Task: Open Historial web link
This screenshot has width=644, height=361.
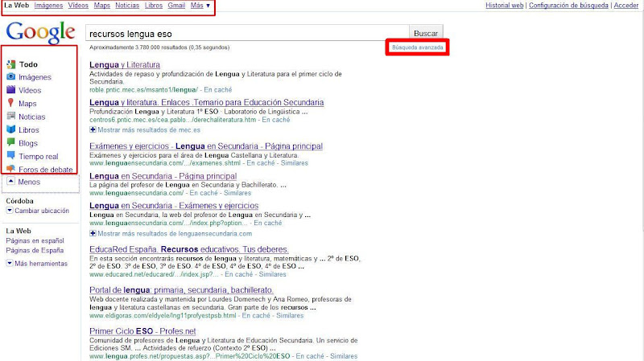Action: click(x=505, y=6)
